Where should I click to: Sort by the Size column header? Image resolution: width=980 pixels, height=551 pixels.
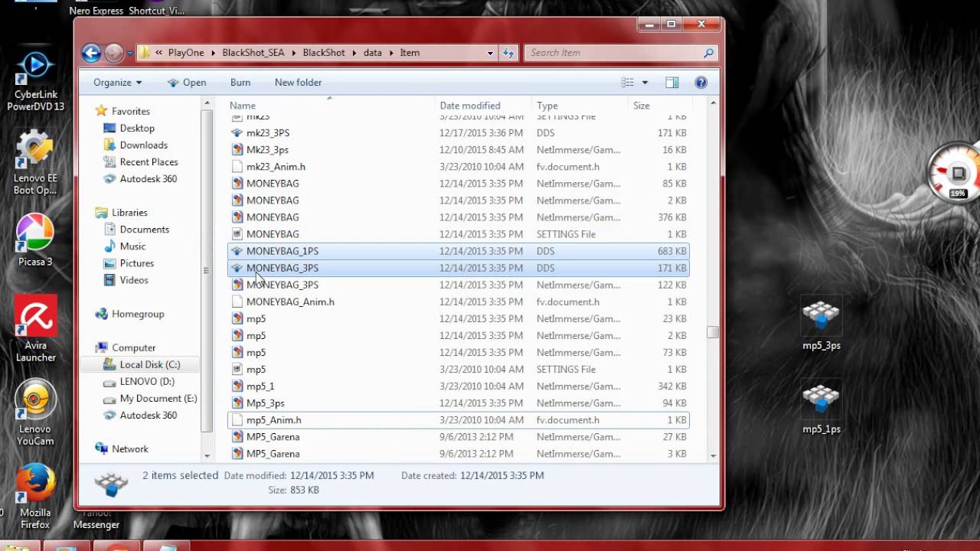(x=660, y=106)
